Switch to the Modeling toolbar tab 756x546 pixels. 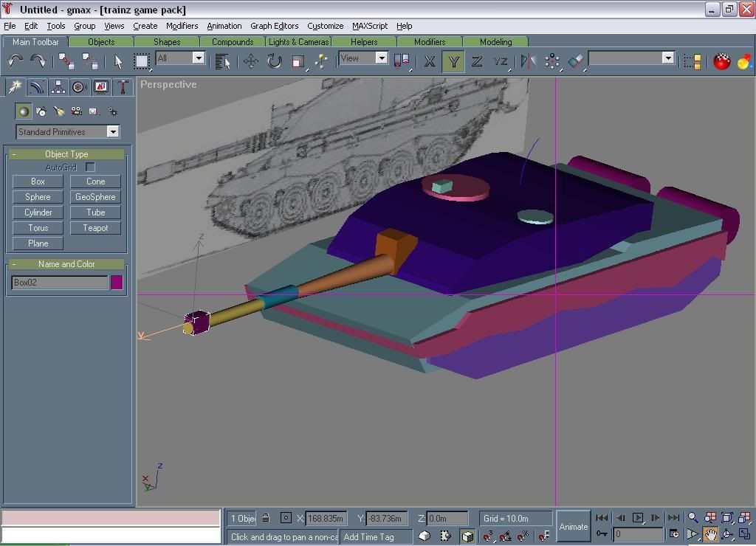pos(495,42)
